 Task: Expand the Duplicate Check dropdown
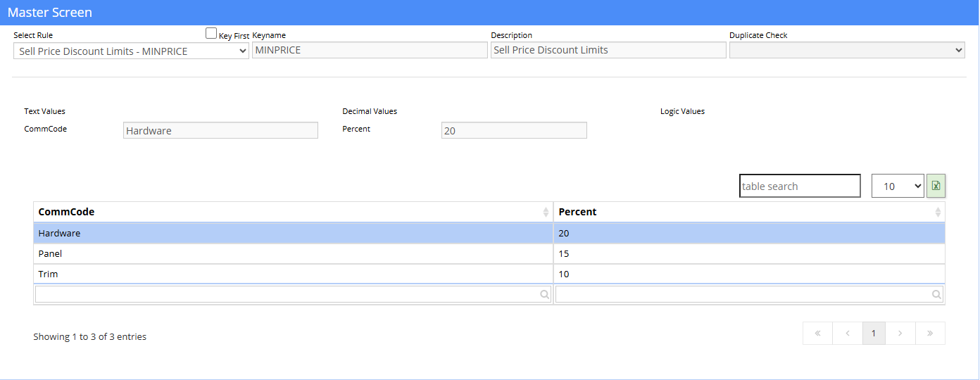coord(847,50)
